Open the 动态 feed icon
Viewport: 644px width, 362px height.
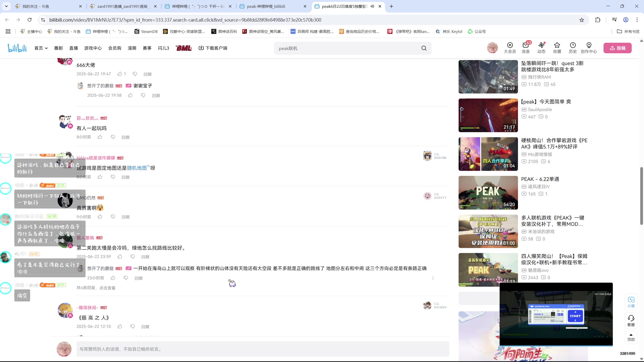[x=541, y=48]
